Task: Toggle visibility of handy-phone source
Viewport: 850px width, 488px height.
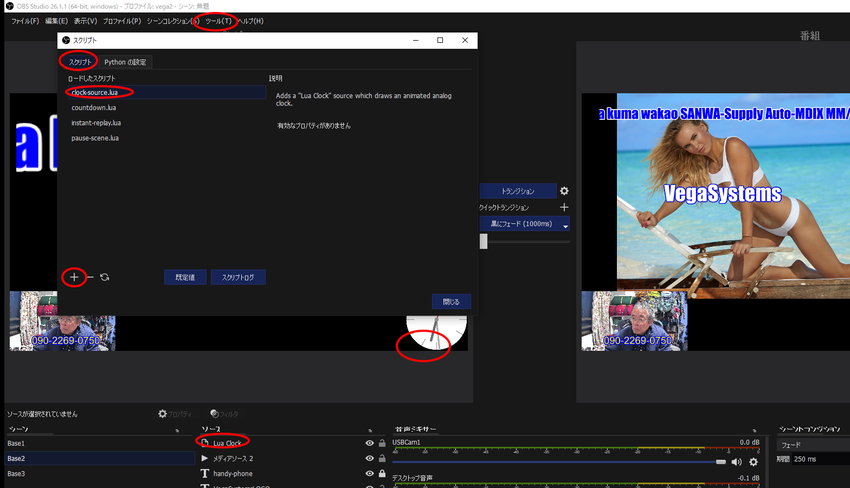Action: coord(370,473)
